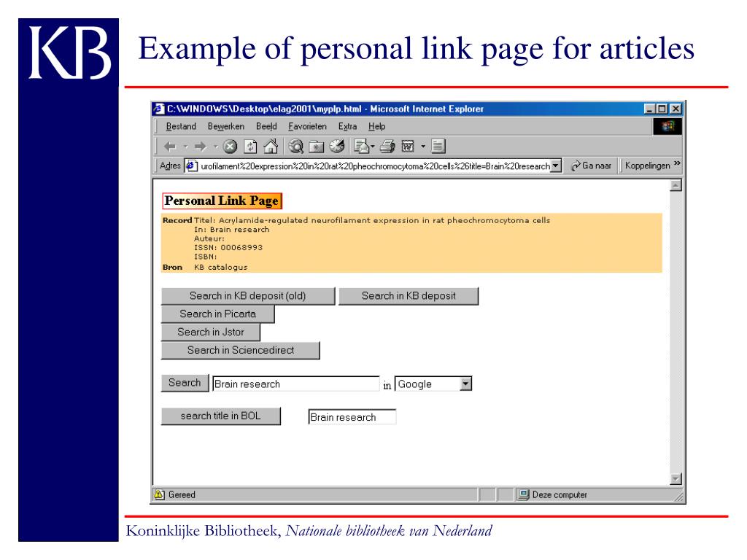Click the Windows logo throbber
Image resolution: width=747 pixels, height=560 pixels.
tap(667, 126)
